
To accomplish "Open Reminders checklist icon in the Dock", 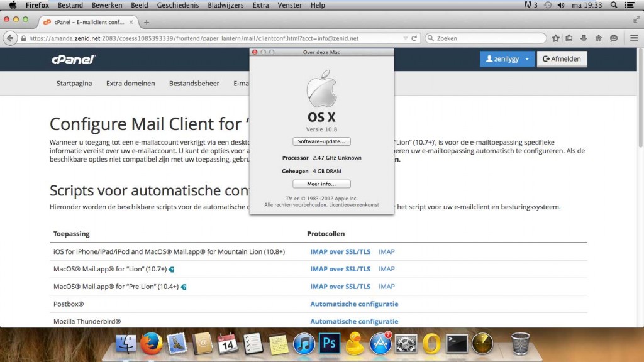I will [x=253, y=344].
